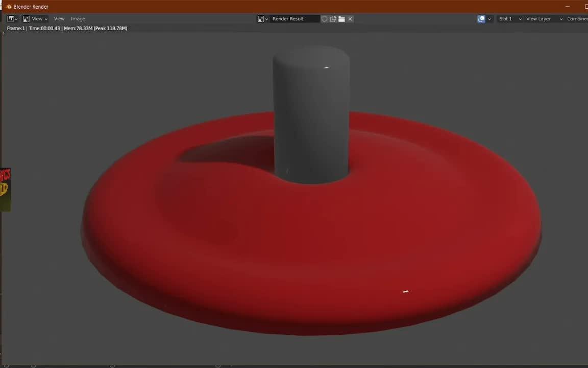The image size is (588, 368).
Task: Toggle the fake user shield for Render Result
Action: click(324, 18)
